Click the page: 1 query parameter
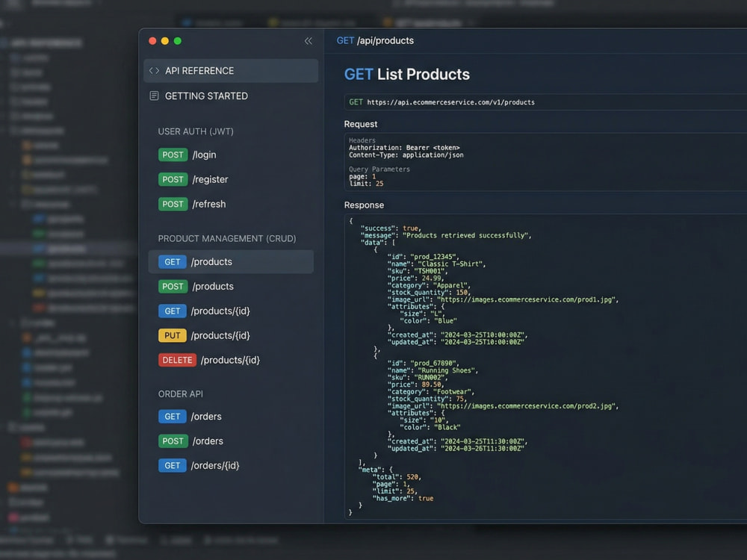Image resolution: width=747 pixels, height=560 pixels. pos(362,177)
